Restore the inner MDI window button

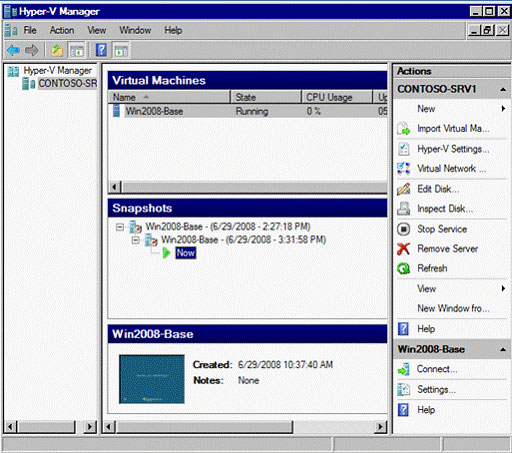coord(487,30)
